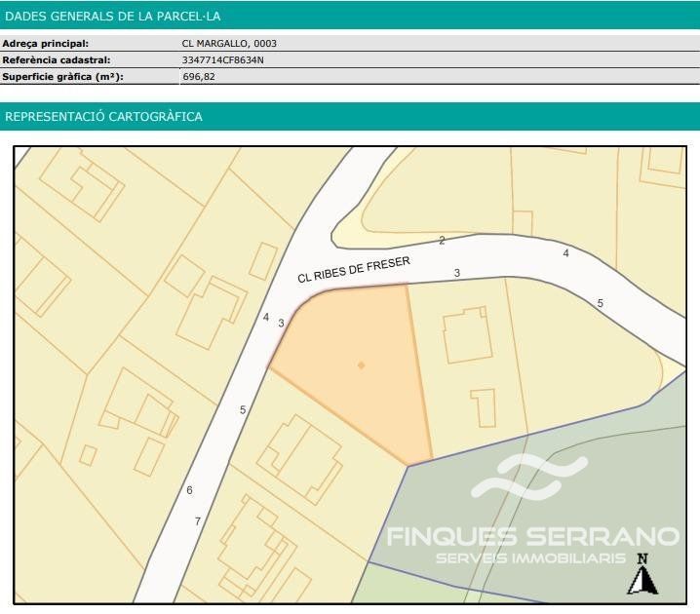Click the SERVEIS IMMOBILIARIS watermark text
Image resolution: width=700 pixels, height=614 pixels.
(529, 558)
